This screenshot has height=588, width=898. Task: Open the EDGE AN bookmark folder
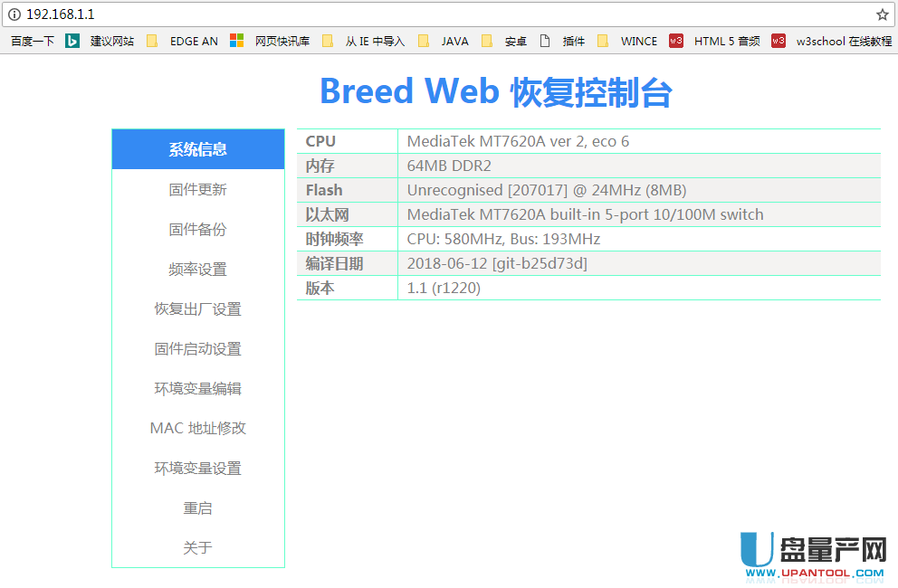pyautogui.click(x=183, y=41)
